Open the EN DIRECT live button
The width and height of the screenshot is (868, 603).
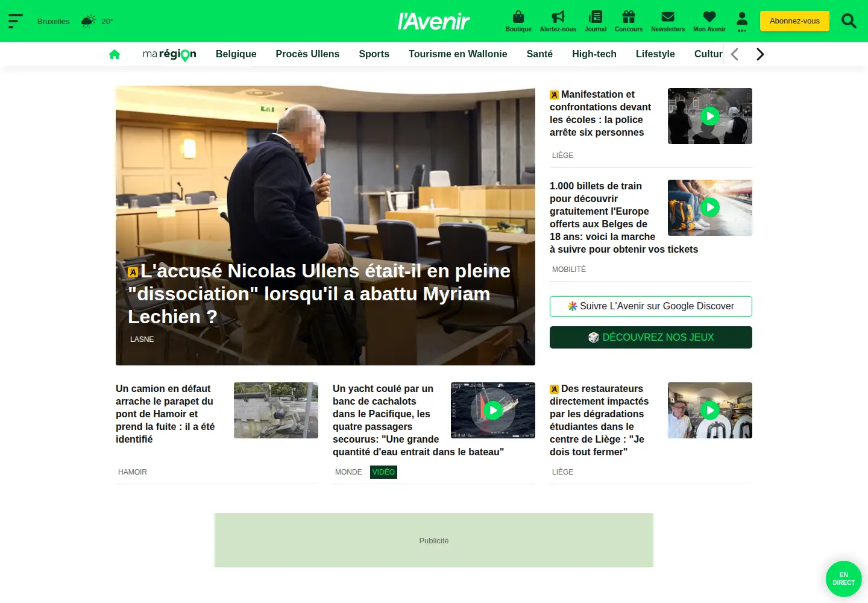(x=844, y=579)
